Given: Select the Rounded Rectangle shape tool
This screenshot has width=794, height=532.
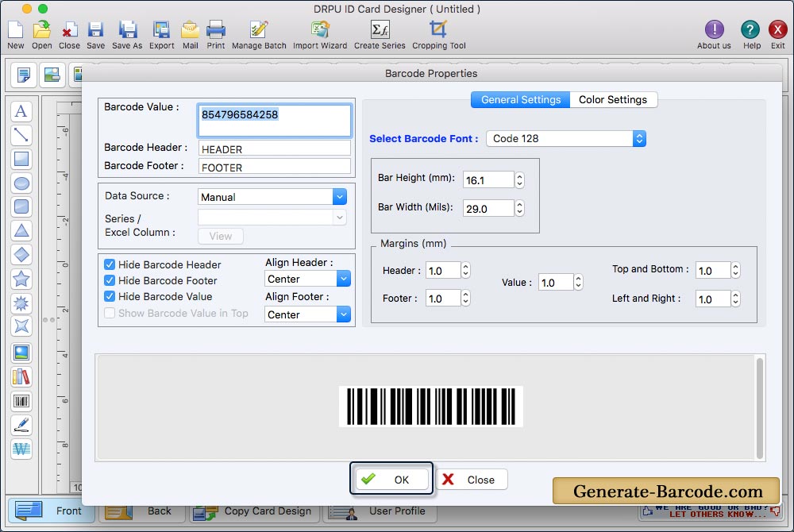Looking at the screenshot, I should (21, 206).
